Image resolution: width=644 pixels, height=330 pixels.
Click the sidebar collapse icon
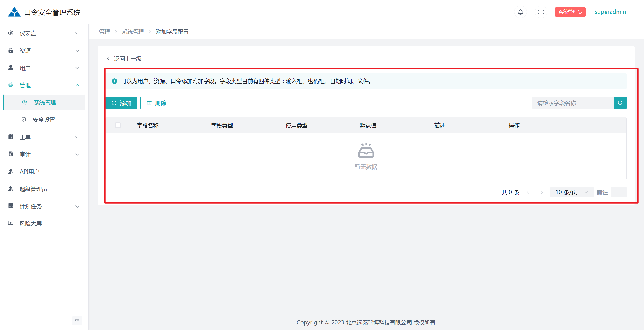click(x=77, y=321)
